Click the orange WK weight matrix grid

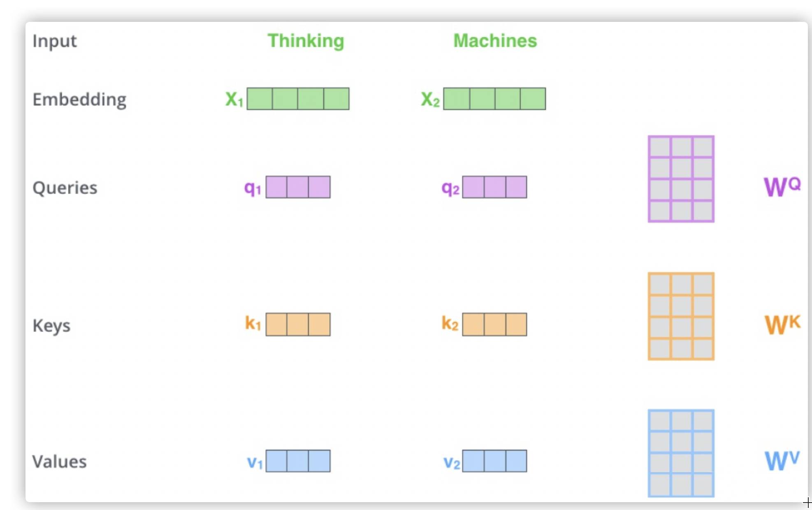[681, 316]
